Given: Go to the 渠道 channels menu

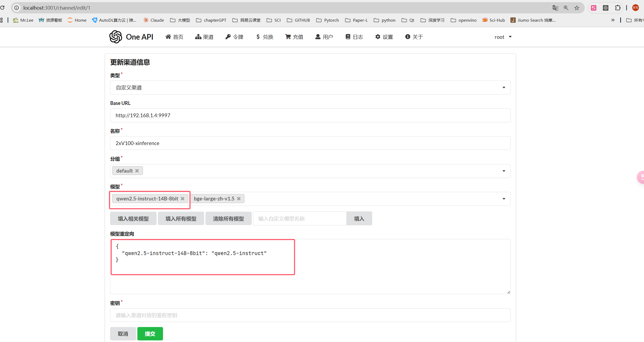Looking at the screenshot, I should 204,37.
